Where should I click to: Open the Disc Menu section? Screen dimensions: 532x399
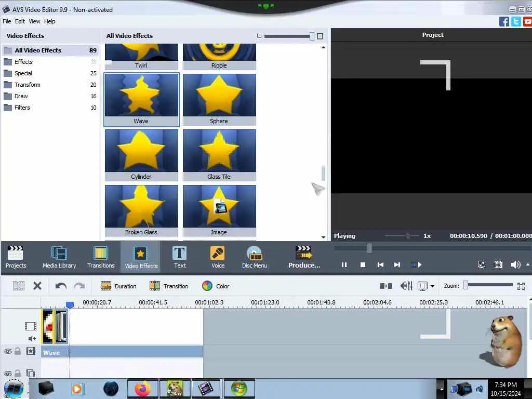pyautogui.click(x=255, y=257)
